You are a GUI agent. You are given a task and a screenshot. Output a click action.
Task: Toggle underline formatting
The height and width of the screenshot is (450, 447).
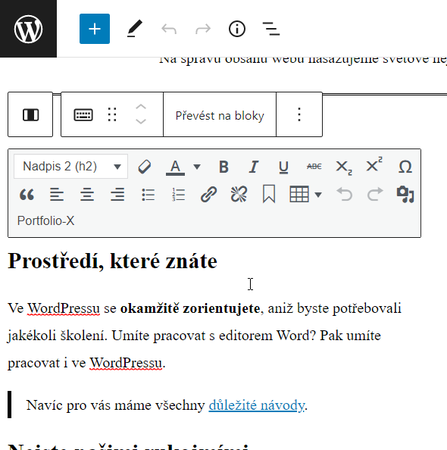pos(284,166)
